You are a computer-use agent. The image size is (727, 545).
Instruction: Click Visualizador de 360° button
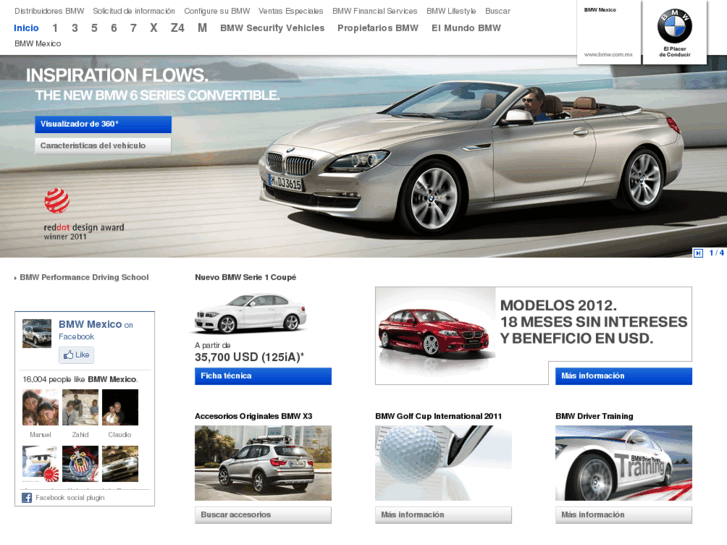[103, 124]
